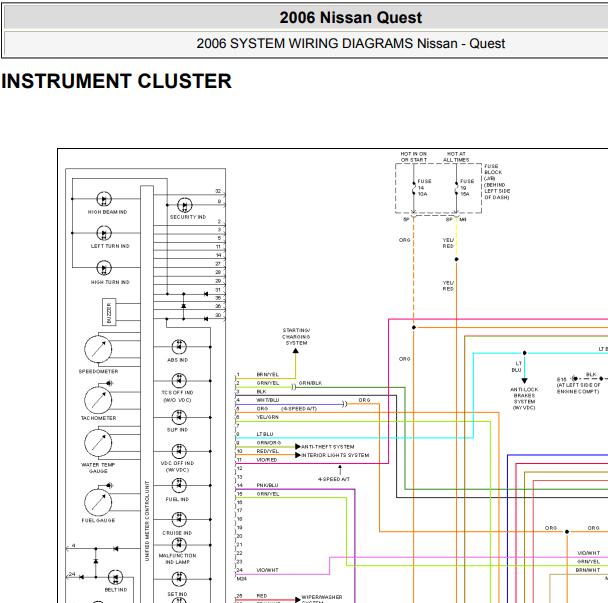Click the Fuse 19 15A symbol
The height and width of the screenshot is (603, 608).
click(456, 188)
